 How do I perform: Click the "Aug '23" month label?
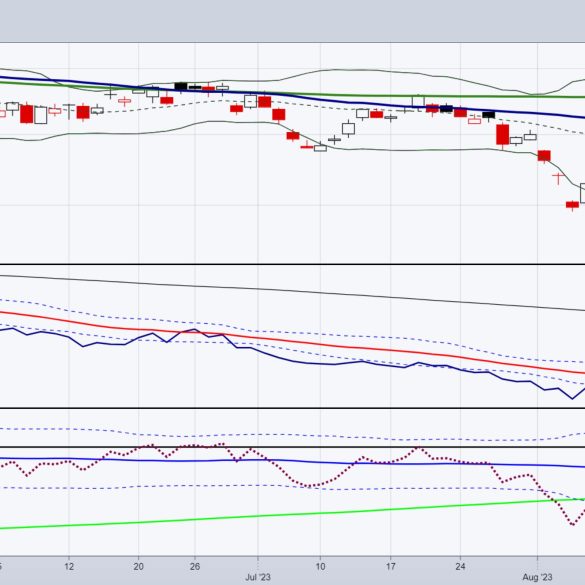[537, 577]
